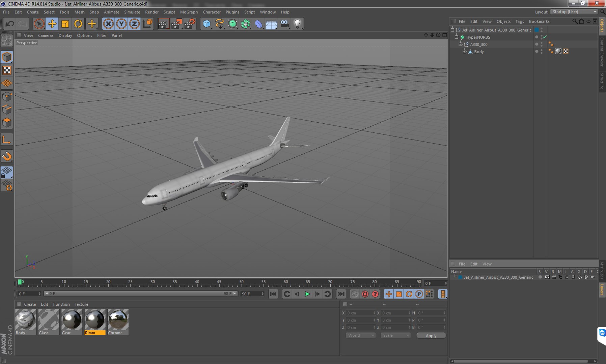Open Object Manager Tags menu

point(520,21)
